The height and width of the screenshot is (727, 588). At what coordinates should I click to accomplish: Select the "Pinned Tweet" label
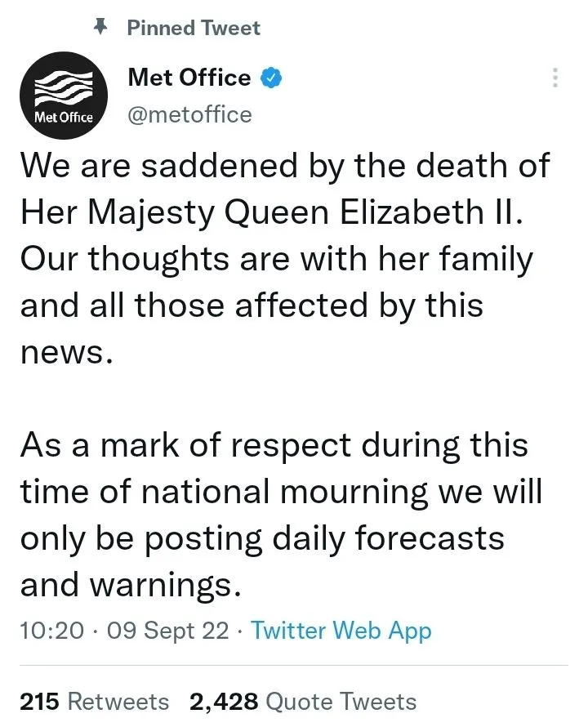tap(194, 28)
